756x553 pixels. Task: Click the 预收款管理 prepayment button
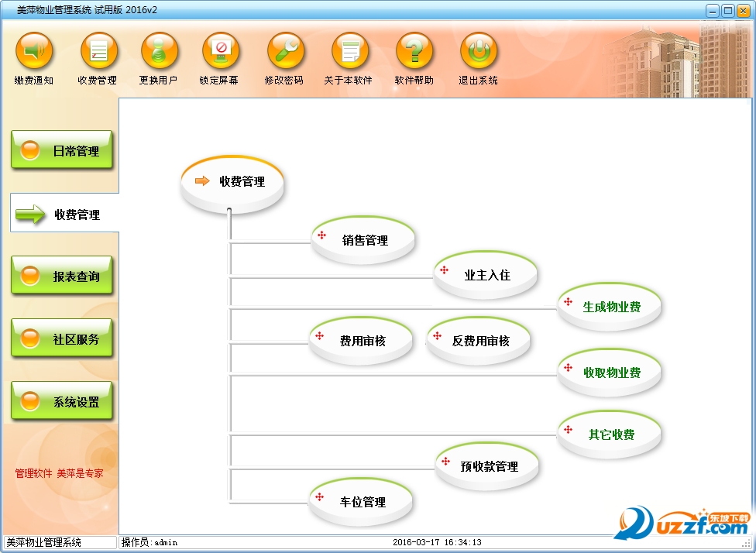[x=489, y=466]
